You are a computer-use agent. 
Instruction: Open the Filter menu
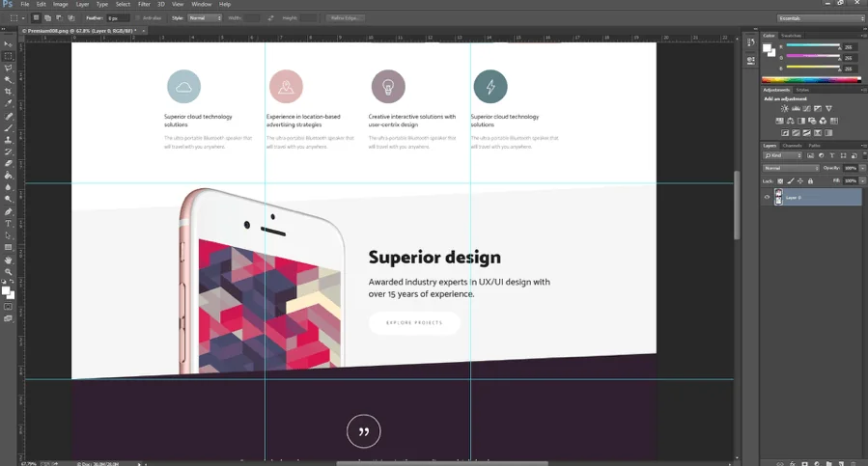point(144,4)
